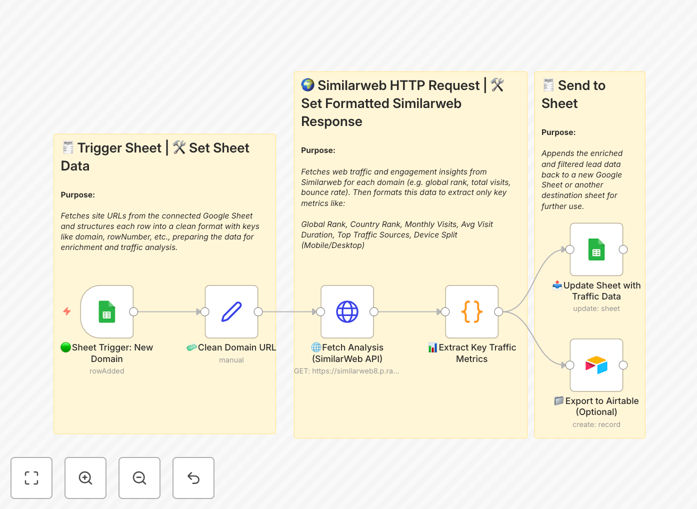697x509 pixels.
Task: Click input connector of Update Sheet node
Action: [x=570, y=249]
